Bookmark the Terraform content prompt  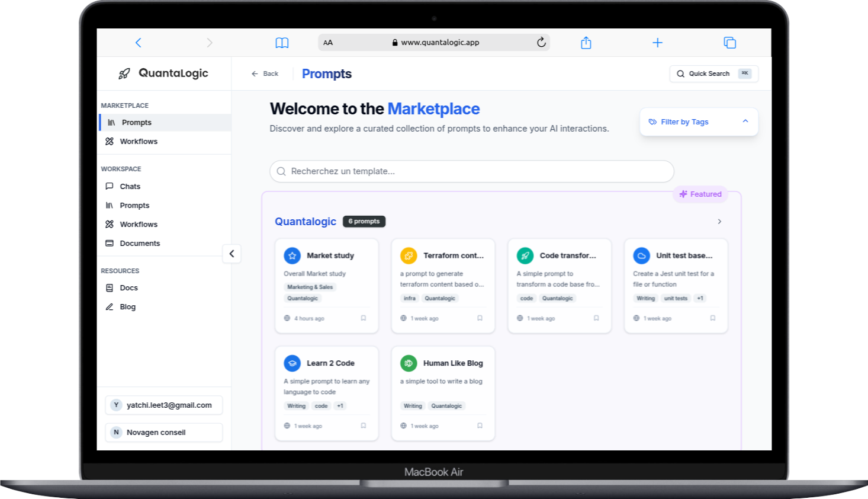480,318
